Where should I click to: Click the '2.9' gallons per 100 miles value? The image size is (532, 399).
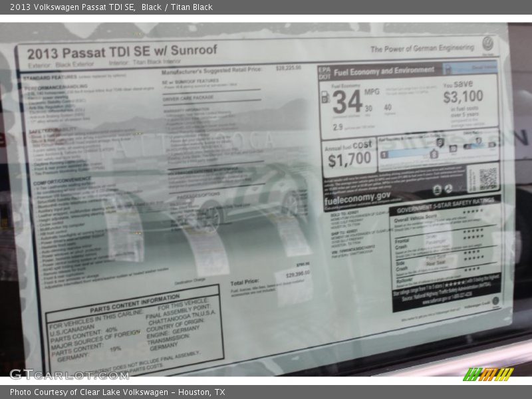338,127
